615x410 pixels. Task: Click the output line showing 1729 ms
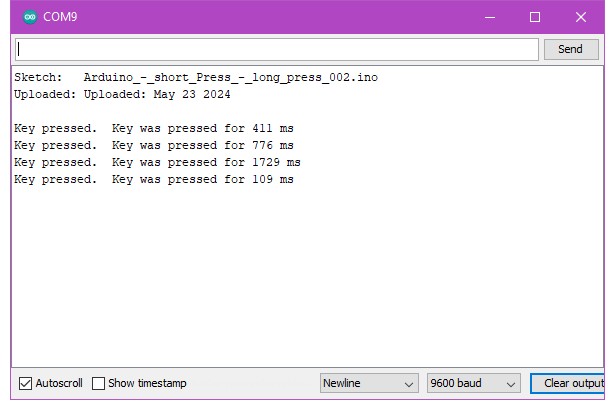[157, 162]
